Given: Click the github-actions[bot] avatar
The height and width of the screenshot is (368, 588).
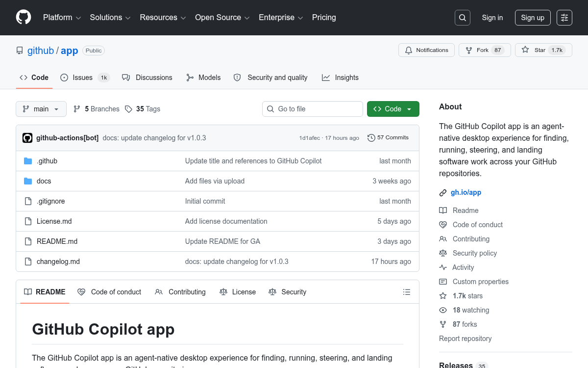Looking at the screenshot, I should pos(27,138).
